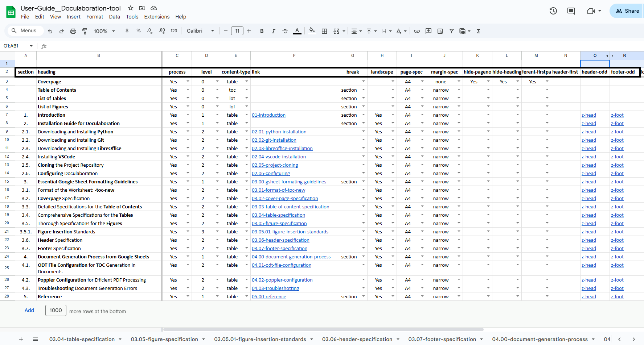This screenshot has height=345, width=644.
Task: Format as currency with dollar icon
Action: pos(127,31)
